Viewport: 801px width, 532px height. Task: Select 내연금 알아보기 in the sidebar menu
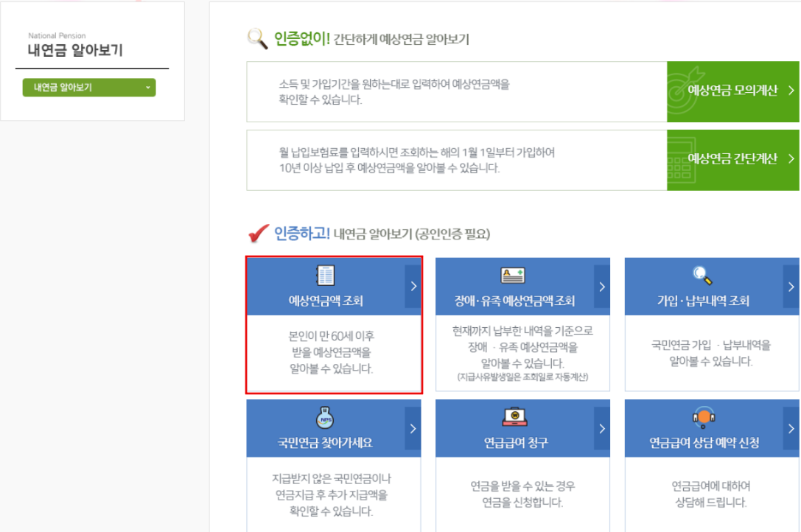pyautogui.click(x=89, y=86)
